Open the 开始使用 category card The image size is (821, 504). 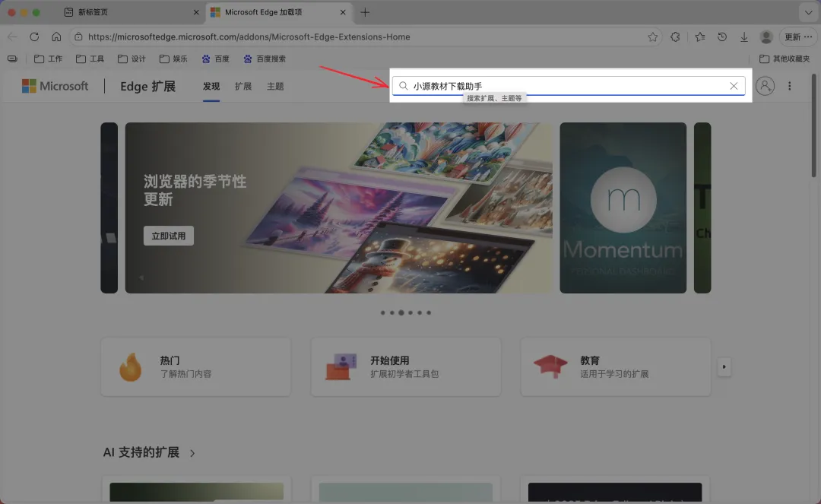pos(406,366)
